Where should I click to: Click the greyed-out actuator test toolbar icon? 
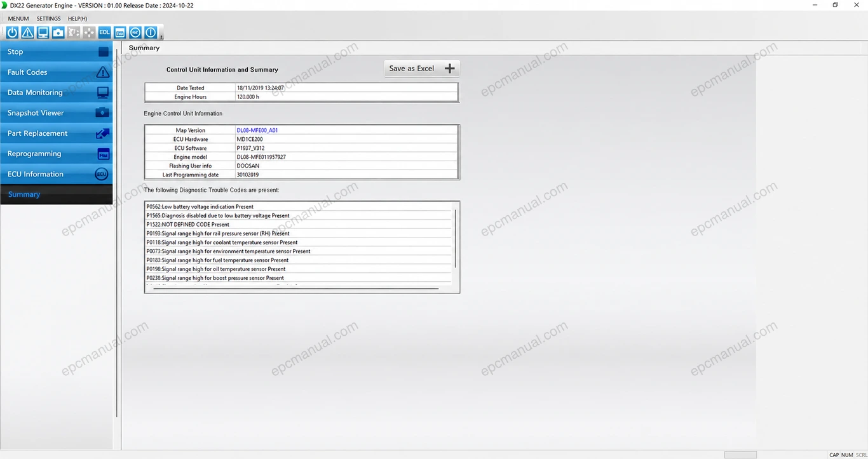pos(73,32)
